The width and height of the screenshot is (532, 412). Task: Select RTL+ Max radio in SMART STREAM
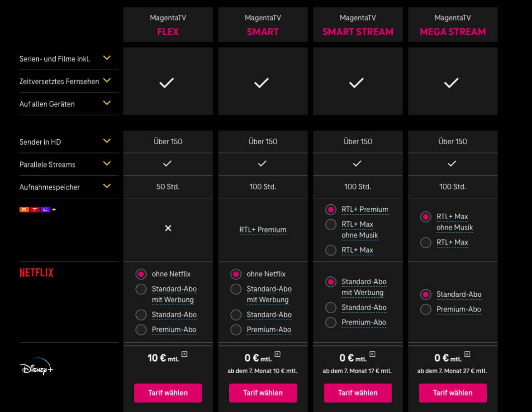coord(331,250)
